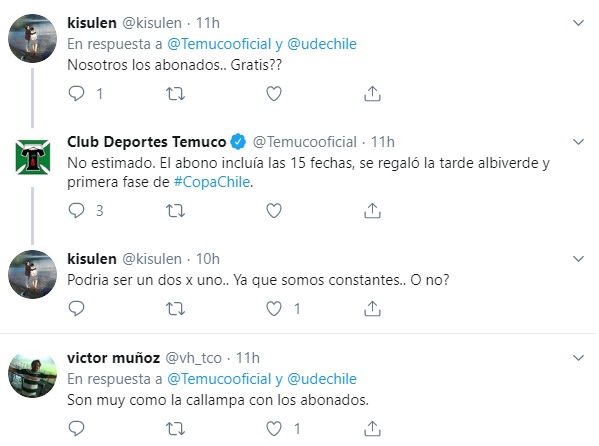This screenshot has height=446, width=599.
Task: Like victor muñoz's tweet about abonados
Action: click(274, 428)
